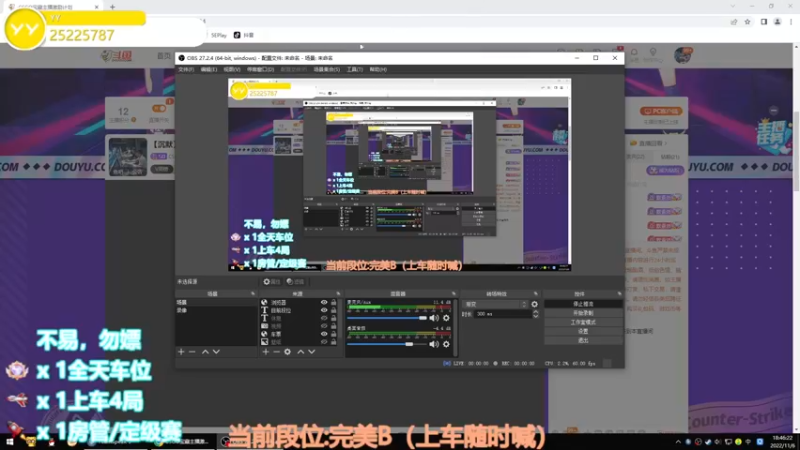Open the transition properties gear icon
This screenshot has height=450, width=800.
(534, 304)
